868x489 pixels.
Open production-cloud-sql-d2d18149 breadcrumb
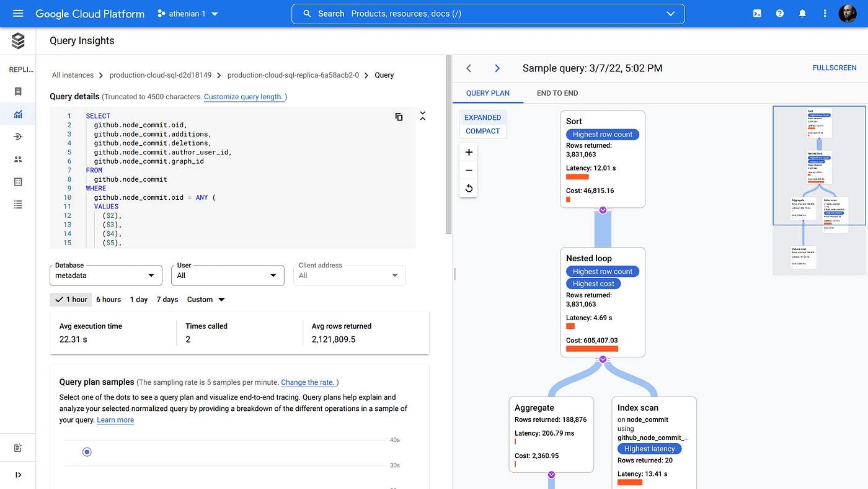pyautogui.click(x=161, y=75)
